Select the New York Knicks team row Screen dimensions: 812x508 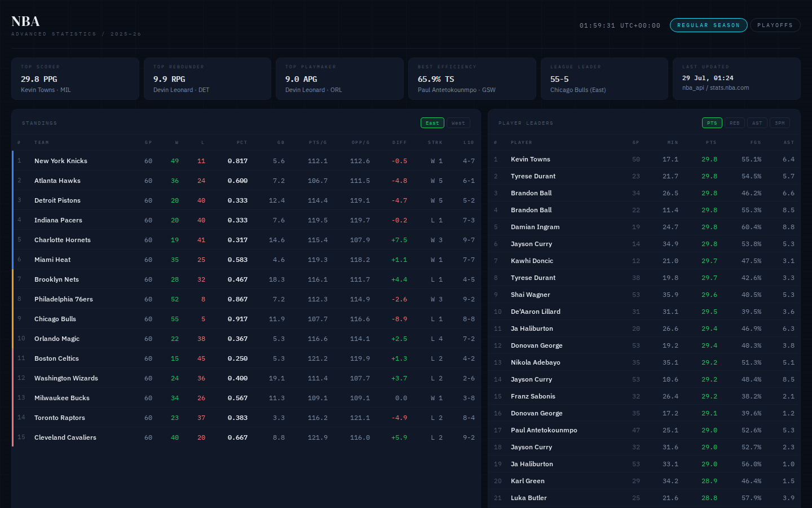point(246,161)
